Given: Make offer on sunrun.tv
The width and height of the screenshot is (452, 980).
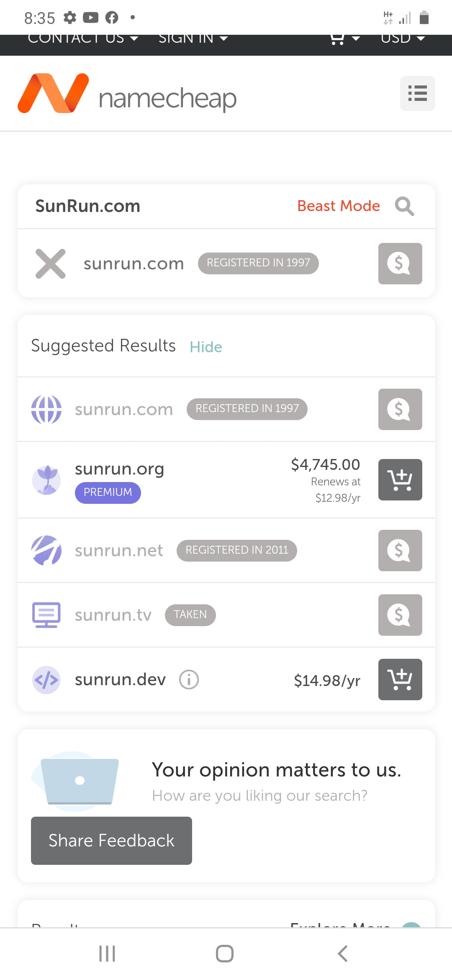Looking at the screenshot, I should (400, 615).
